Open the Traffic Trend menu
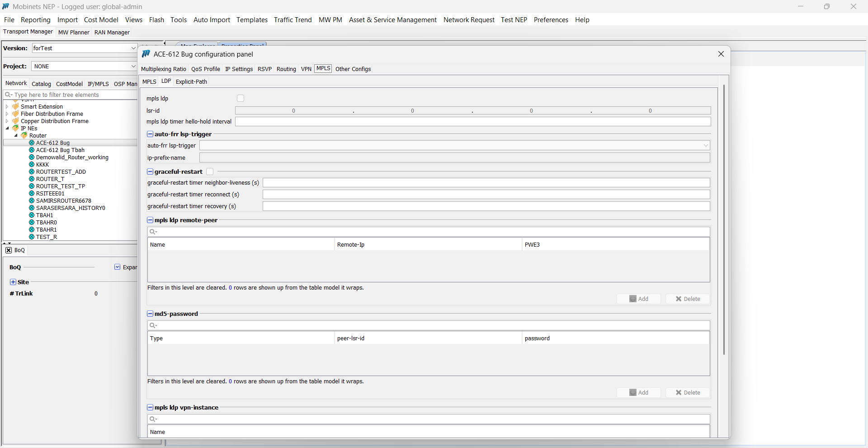Screen dimensions: 868x448 pyautogui.click(x=292, y=20)
